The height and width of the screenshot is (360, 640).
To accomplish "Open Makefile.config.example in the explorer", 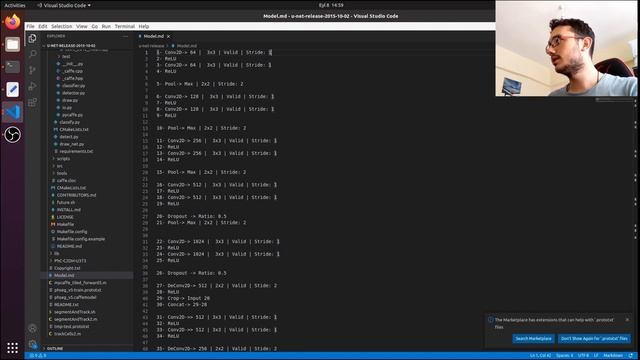I will click(81, 239).
